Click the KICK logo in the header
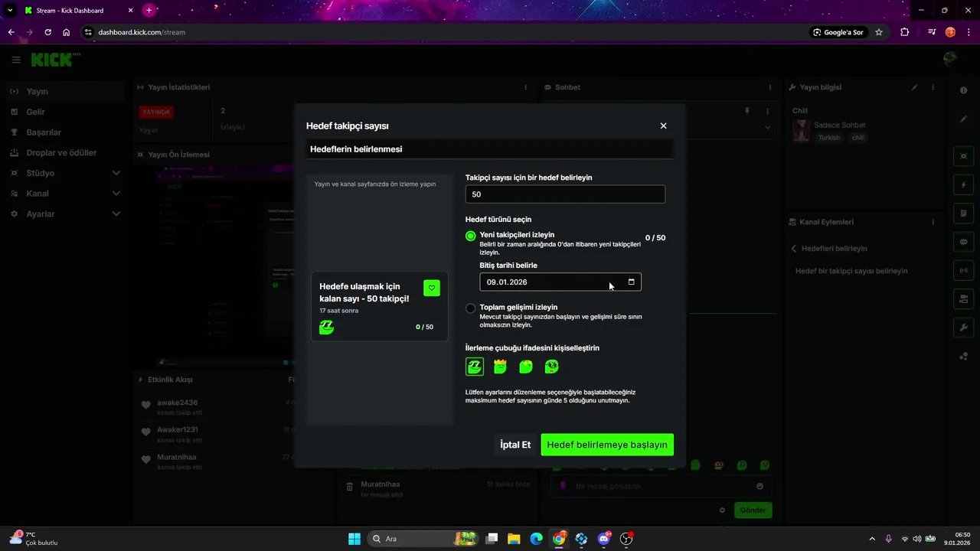Image resolution: width=980 pixels, height=551 pixels. click(x=54, y=60)
